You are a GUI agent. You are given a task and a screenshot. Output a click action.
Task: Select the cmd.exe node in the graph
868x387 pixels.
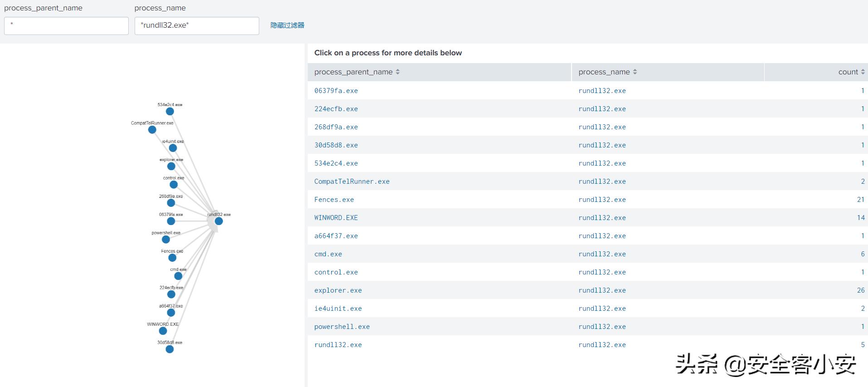[178, 276]
